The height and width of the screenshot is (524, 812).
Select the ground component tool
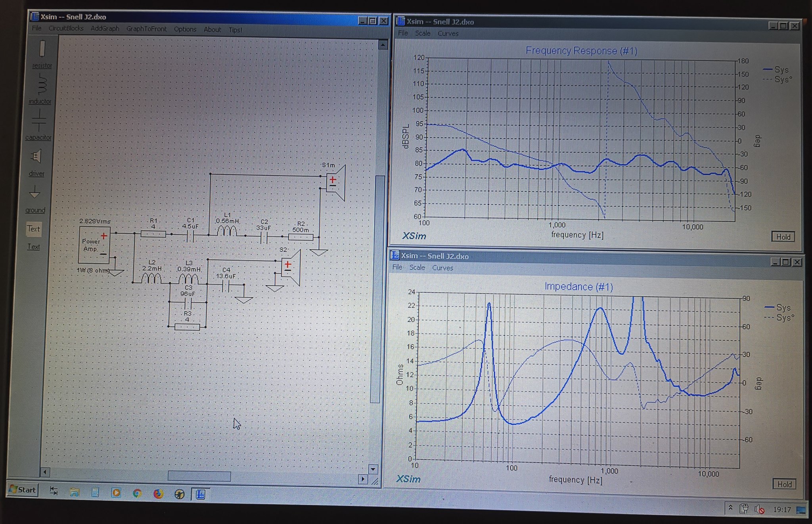tap(35, 198)
